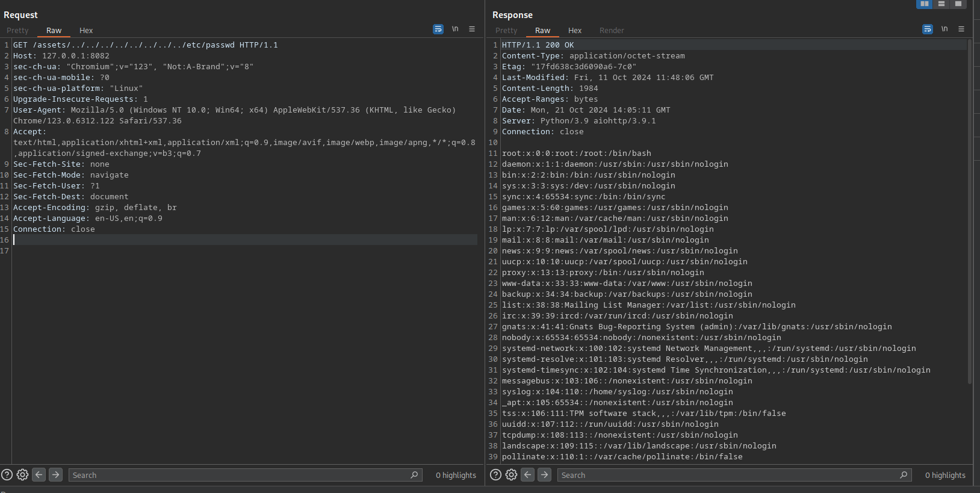This screenshot has height=493, width=980.
Task: Click the Etag response header
Action: click(x=569, y=67)
